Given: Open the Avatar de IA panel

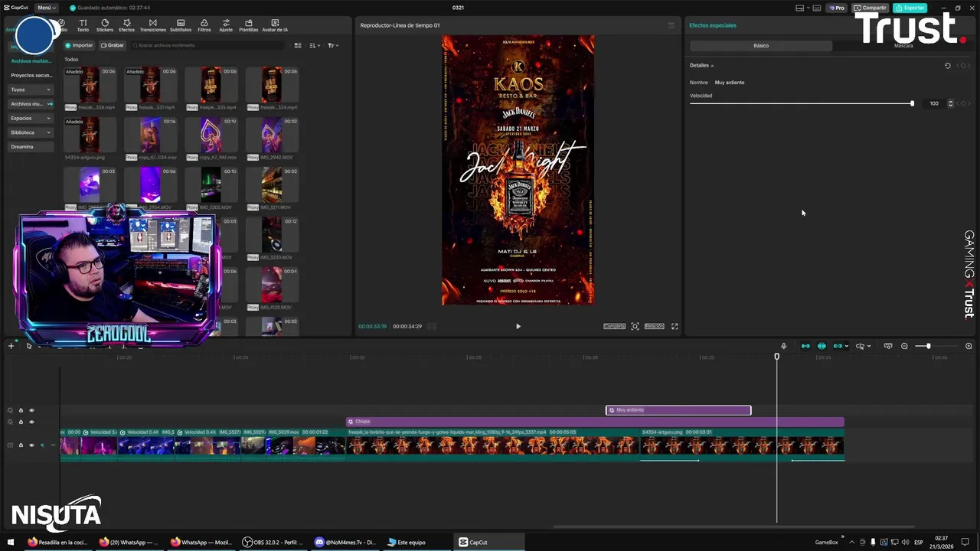Looking at the screenshot, I should click(x=275, y=25).
